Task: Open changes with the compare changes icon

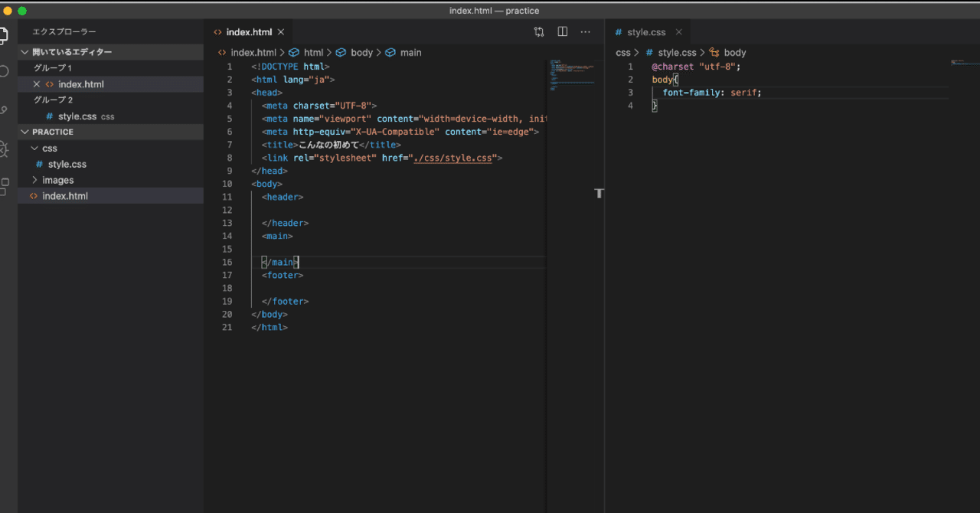Action: click(539, 31)
